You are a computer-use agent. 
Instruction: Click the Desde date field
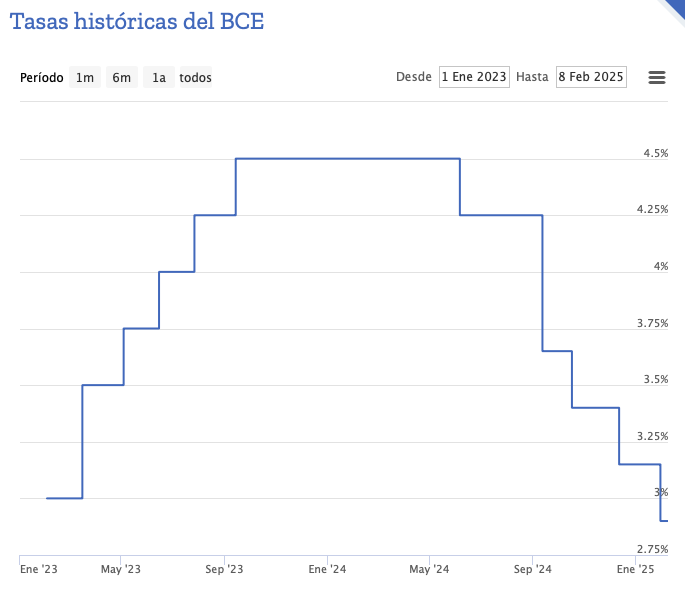(474, 77)
